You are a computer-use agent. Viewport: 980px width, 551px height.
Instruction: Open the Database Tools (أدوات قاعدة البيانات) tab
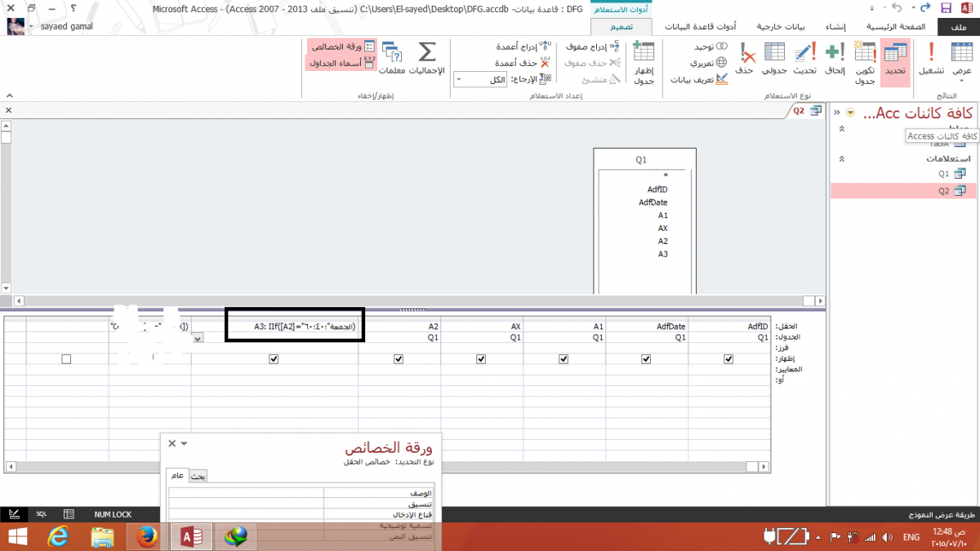[x=701, y=26]
